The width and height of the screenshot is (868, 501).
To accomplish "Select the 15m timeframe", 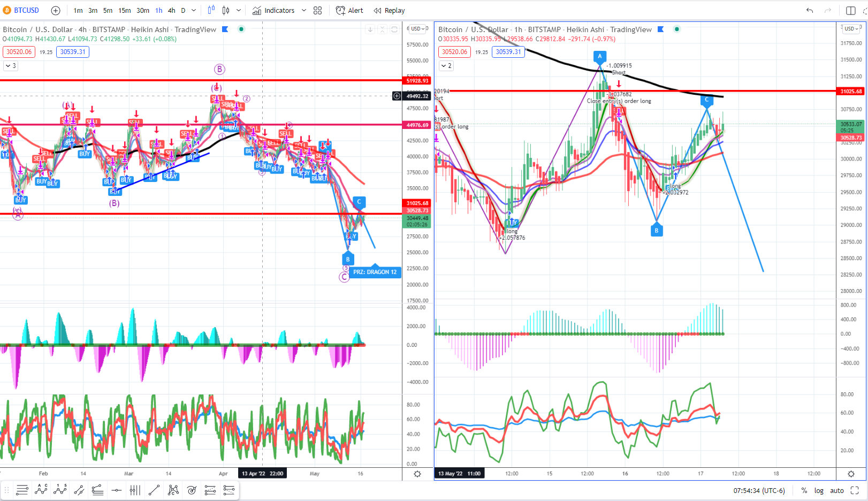I will pyautogui.click(x=125, y=10).
